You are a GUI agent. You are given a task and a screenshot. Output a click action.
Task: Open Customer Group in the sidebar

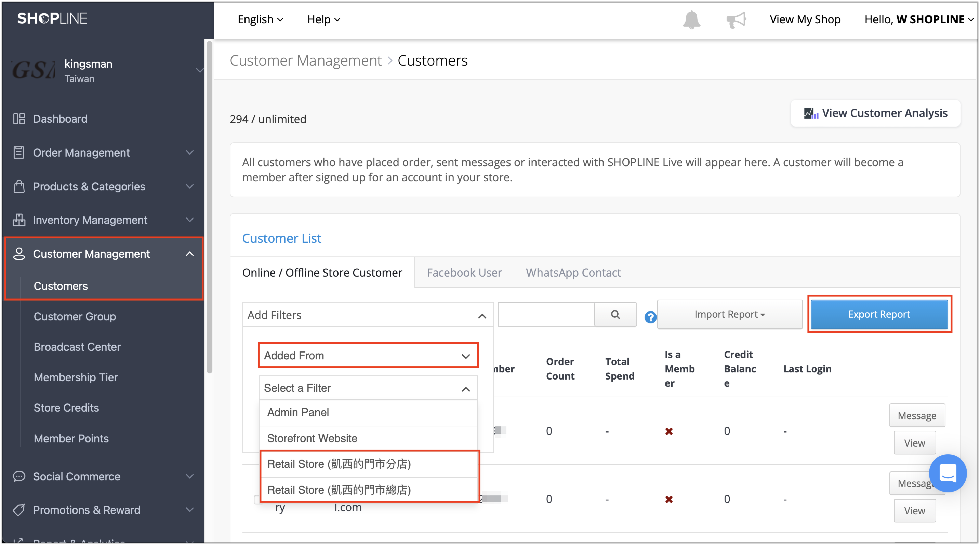(75, 316)
